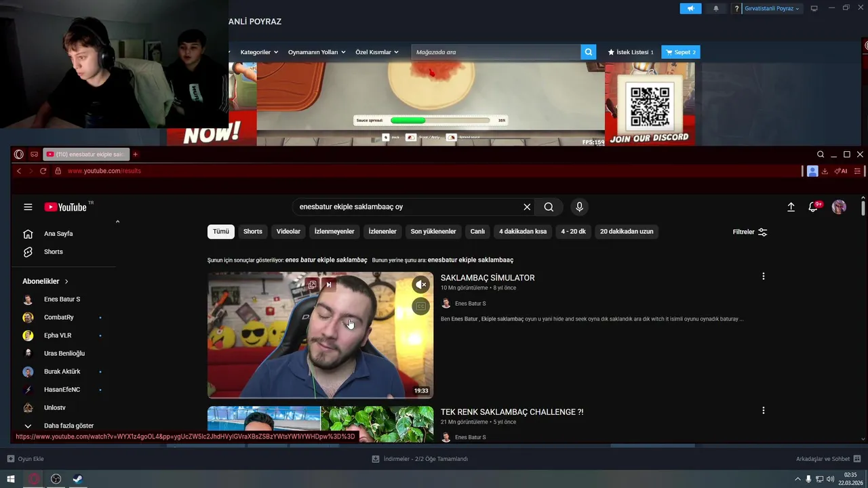The width and height of the screenshot is (868, 488).
Task: Switch Steam to Big Picture mode icon
Action: (814, 8)
